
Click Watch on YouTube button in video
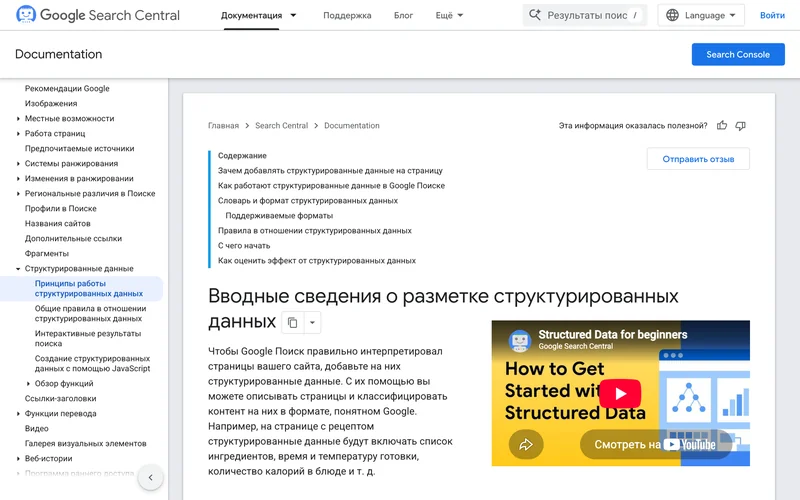(x=656, y=444)
